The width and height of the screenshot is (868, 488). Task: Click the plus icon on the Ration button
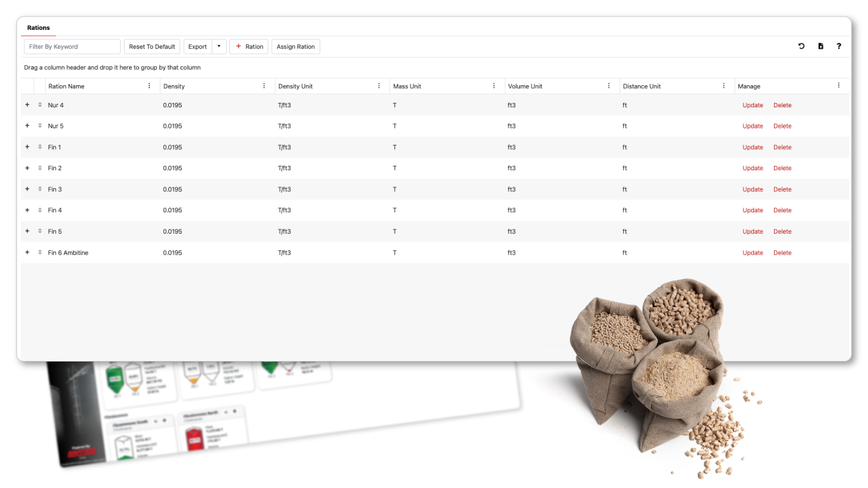pos(240,46)
